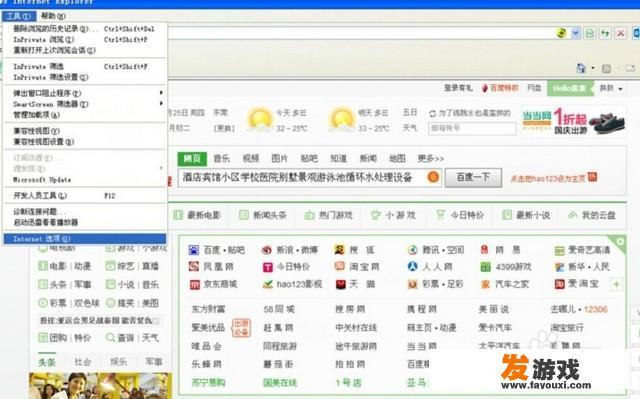Choose 开发人员工具 menu item
Screen dimensions: 640x399
(85, 195)
